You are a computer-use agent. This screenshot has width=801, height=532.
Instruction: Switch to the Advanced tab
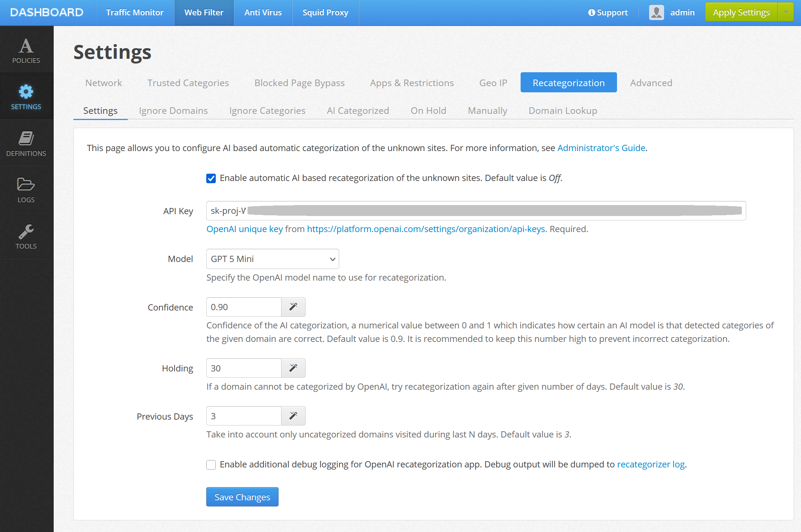[x=651, y=83]
